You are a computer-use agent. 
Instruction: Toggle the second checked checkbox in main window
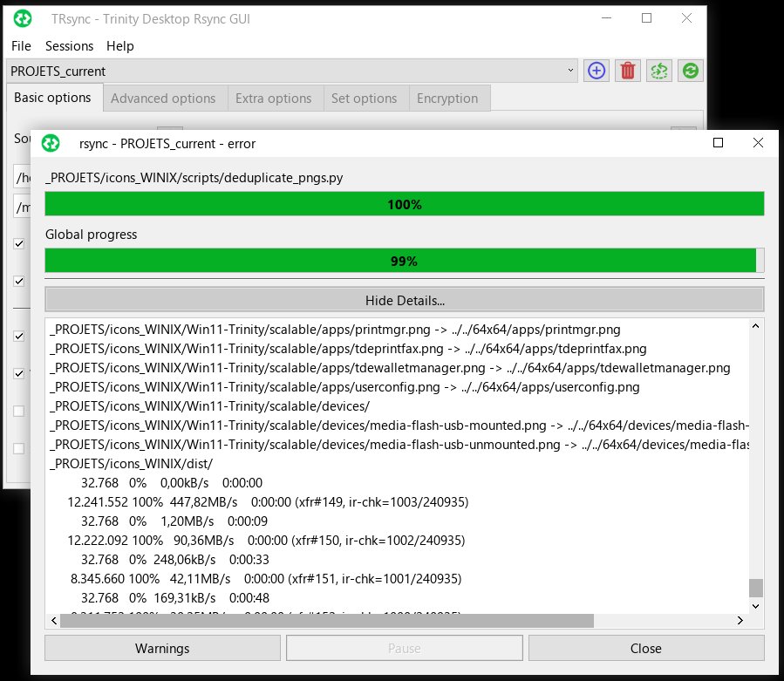point(19,281)
